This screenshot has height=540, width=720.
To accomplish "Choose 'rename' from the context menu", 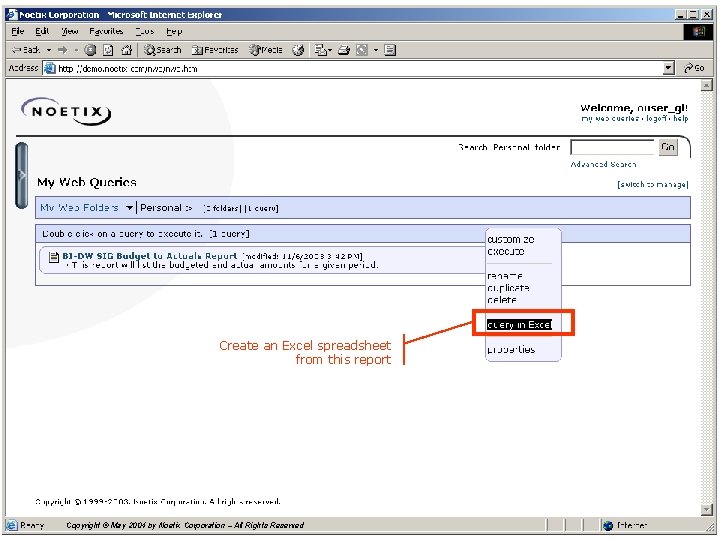I will pyautogui.click(x=505, y=276).
